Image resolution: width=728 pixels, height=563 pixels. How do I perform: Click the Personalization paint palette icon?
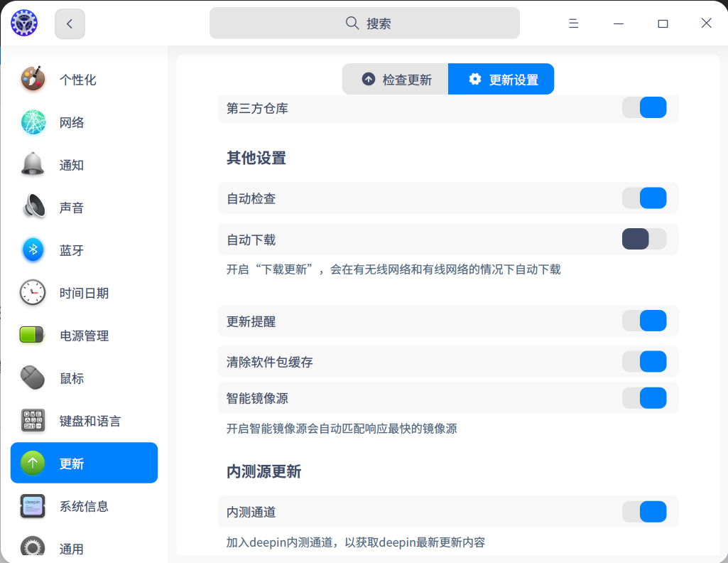click(33, 80)
